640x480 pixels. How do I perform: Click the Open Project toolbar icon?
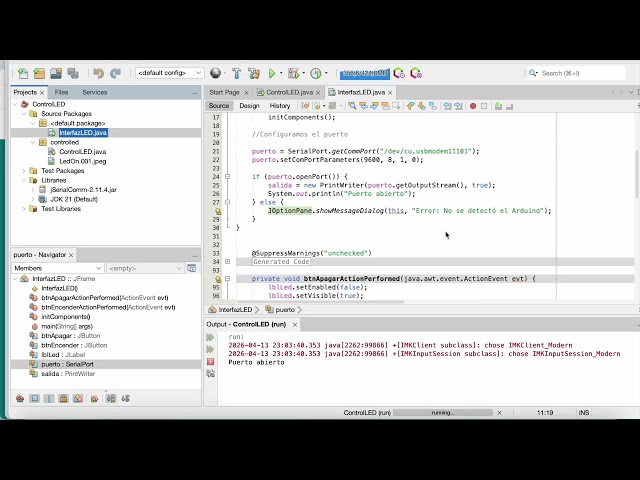click(x=56, y=73)
